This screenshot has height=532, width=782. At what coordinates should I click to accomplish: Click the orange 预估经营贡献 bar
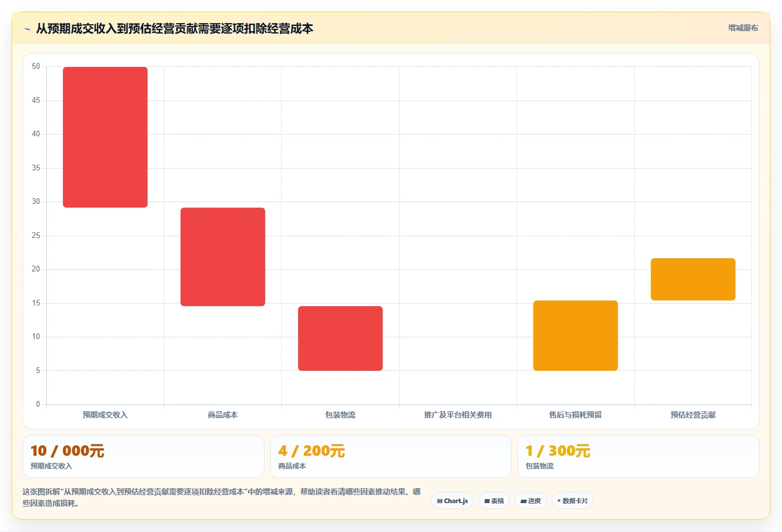(x=693, y=279)
